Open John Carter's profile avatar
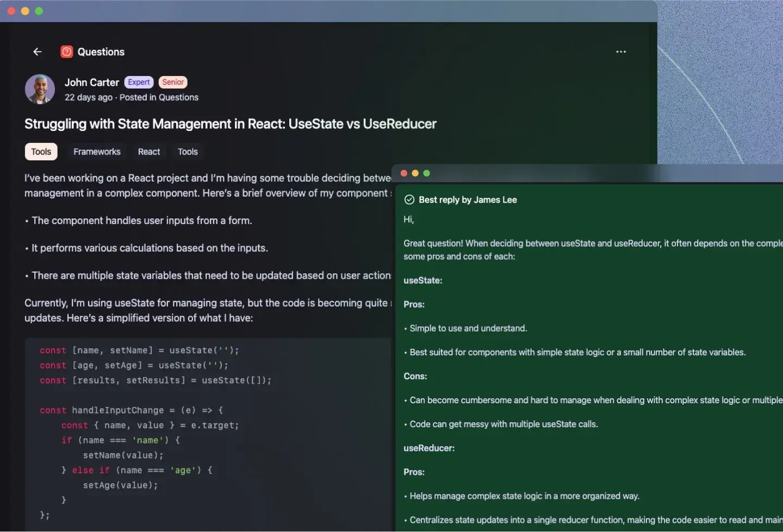Image resolution: width=783 pixels, height=532 pixels. (x=40, y=89)
